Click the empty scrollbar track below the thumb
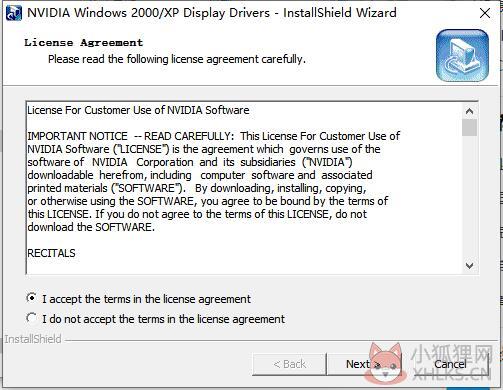The width and height of the screenshot is (503, 390). pos(469,197)
